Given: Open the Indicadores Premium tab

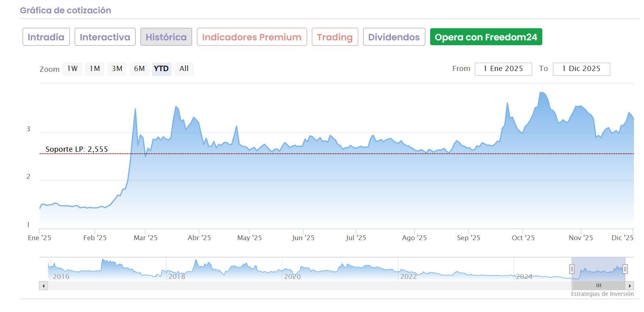Looking at the screenshot, I should tap(252, 37).
